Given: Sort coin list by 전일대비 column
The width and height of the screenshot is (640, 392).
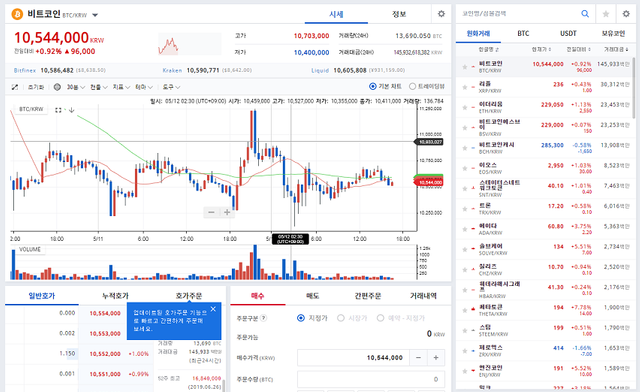Looking at the screenshot, I should coord(578,49).
